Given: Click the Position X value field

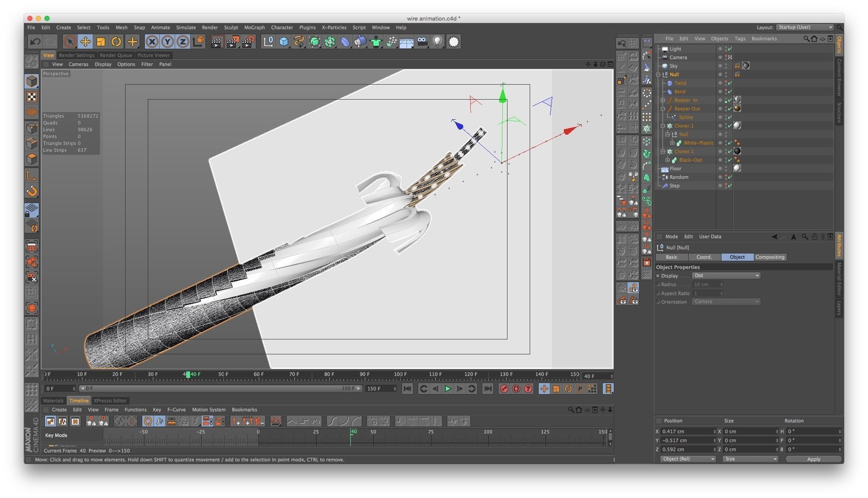Looking at the screenshot, I should (688, 431).
